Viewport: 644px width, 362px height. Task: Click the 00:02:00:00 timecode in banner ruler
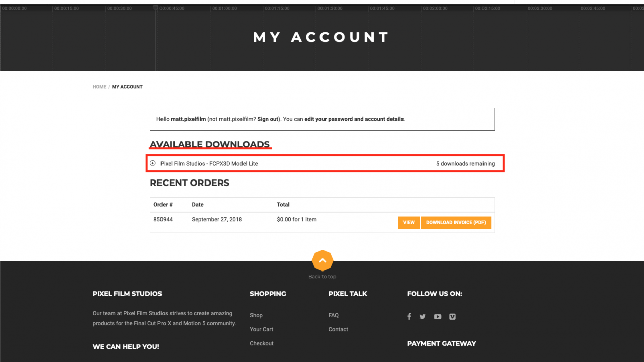coord(435,9)
